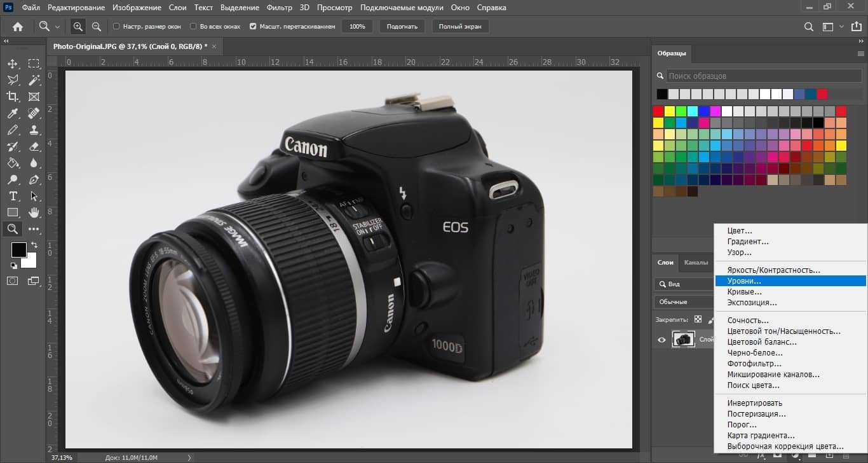This screenshot has width=868, height=463.
Task: Enable the 'Настр. размер окон' checkbox
Action: click(x=116, y=27)
